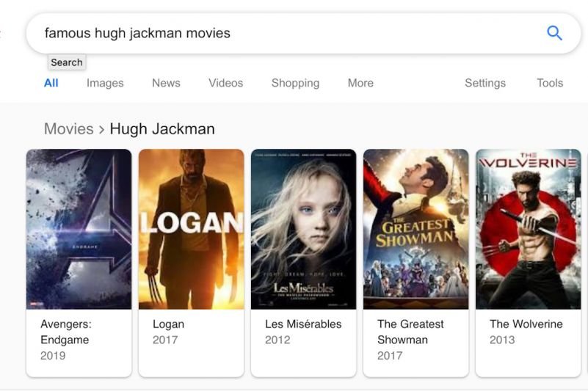The width and height of the screenshot is (588, 391).
Task: Switch to the Images tab
Action: tap(105, 83)
